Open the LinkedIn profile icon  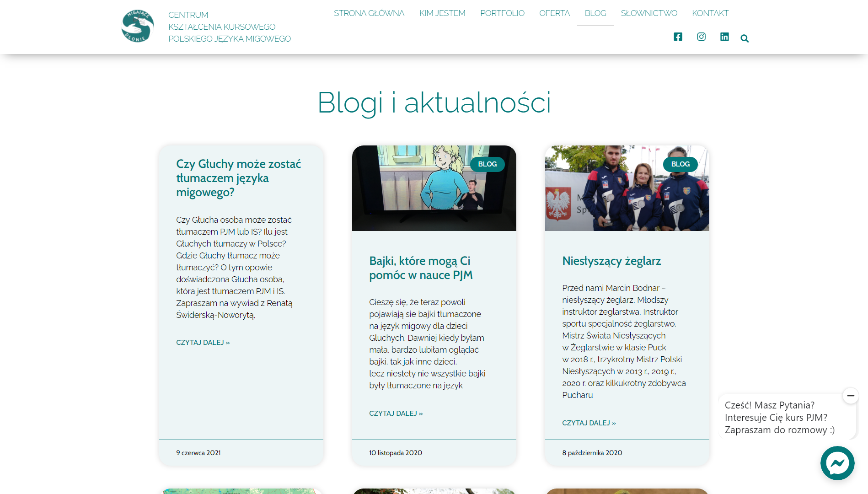(724, 37)
